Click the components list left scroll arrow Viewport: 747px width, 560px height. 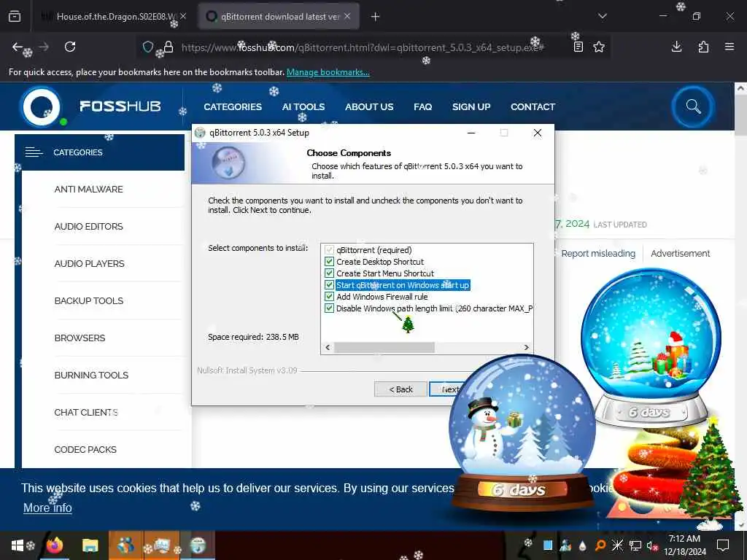click(328, 347)
